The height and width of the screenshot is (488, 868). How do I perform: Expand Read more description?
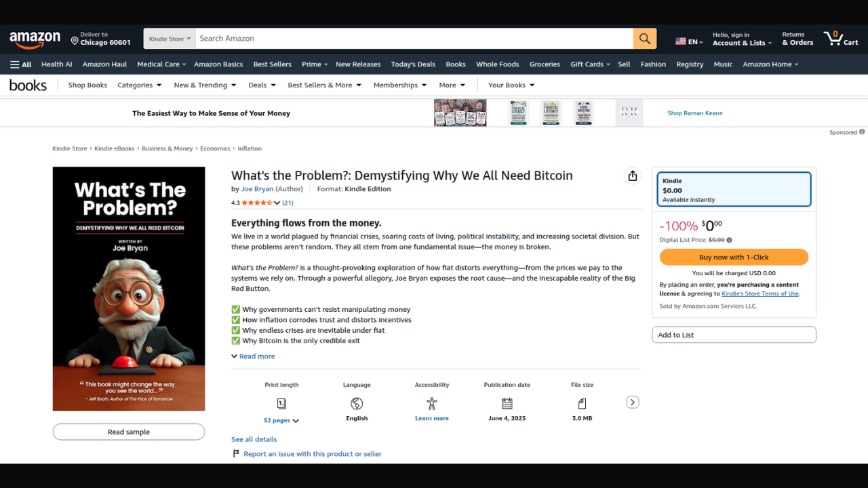[253, 357]
